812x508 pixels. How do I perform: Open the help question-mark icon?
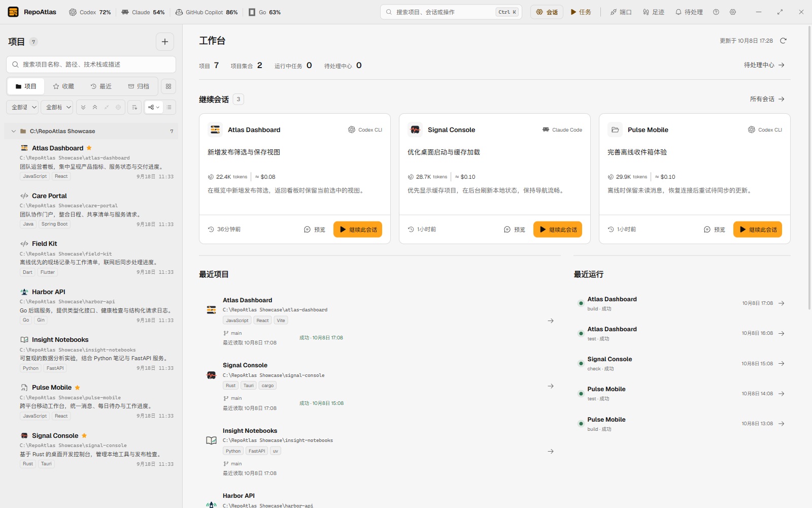(x=716, y=12)
